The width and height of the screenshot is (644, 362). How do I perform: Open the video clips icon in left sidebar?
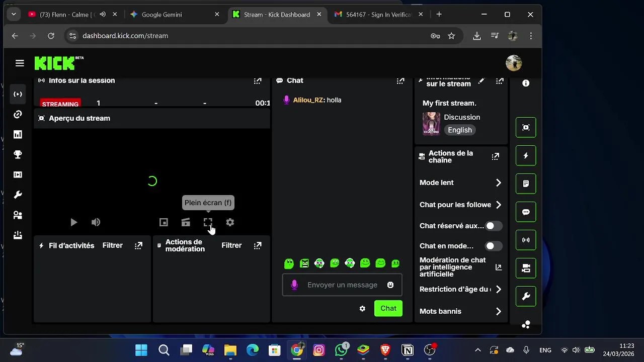(18, 175)
